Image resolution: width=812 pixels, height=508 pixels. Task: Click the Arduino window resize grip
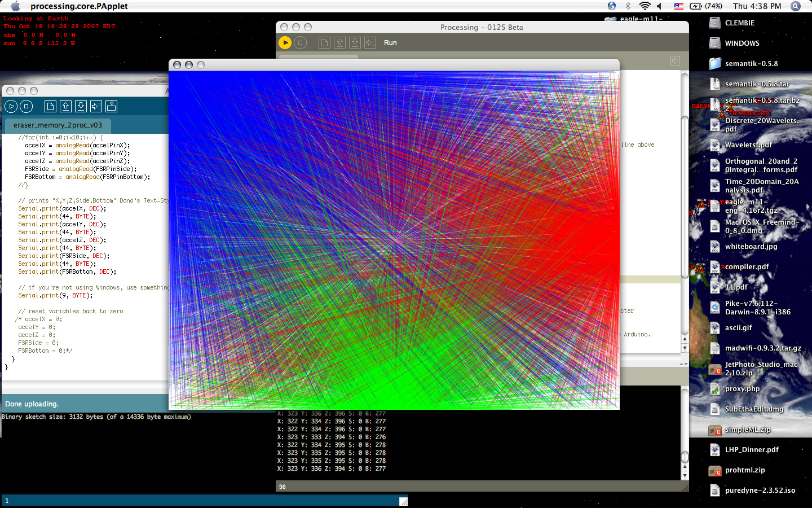click(x=403, y=501)
